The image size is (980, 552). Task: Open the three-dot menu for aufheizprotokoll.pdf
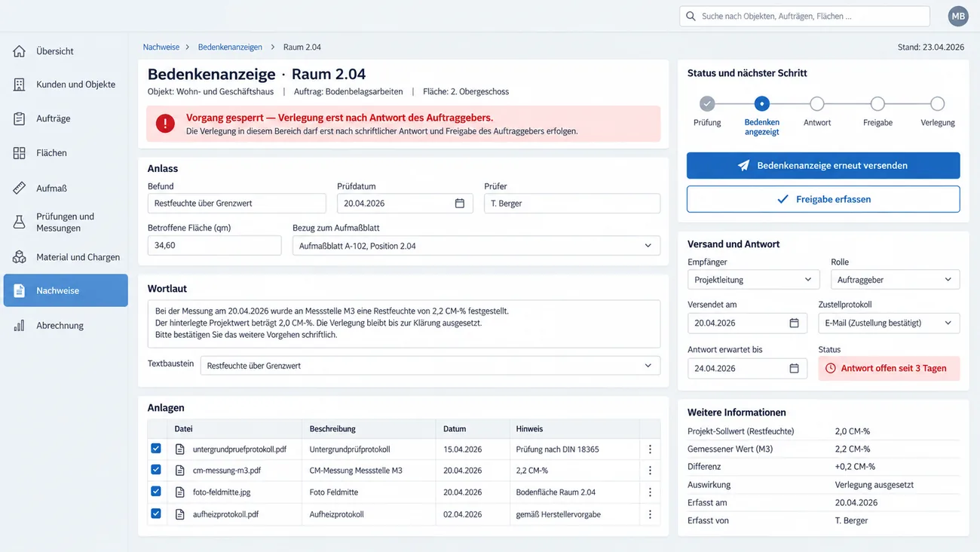pyautogui.click(x=650, y=514)
